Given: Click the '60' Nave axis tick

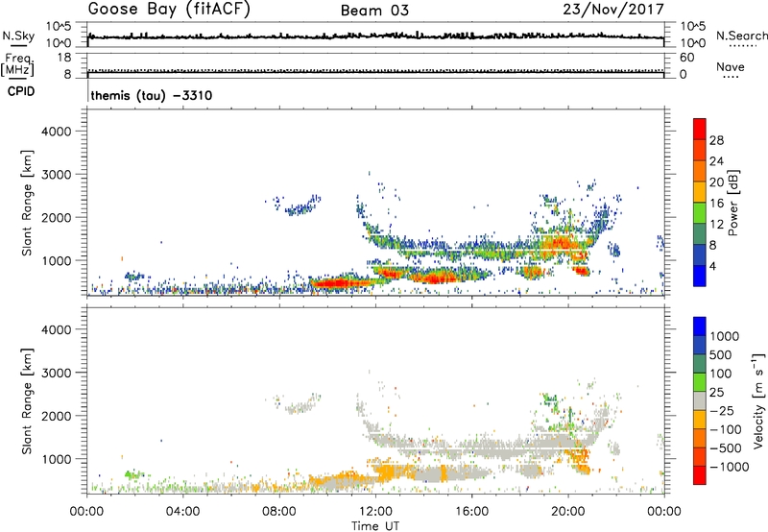Looking at the screenshot, I should (686, 58).
